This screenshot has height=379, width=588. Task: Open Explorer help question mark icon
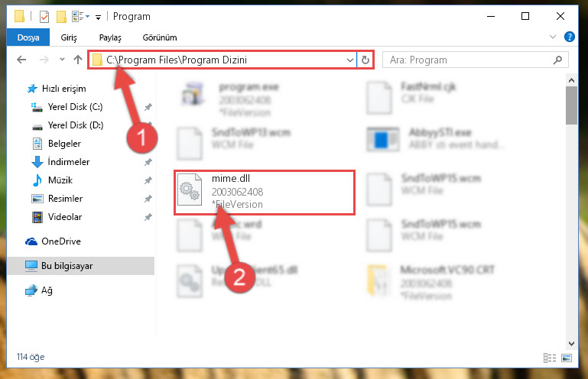coord(569,37)
